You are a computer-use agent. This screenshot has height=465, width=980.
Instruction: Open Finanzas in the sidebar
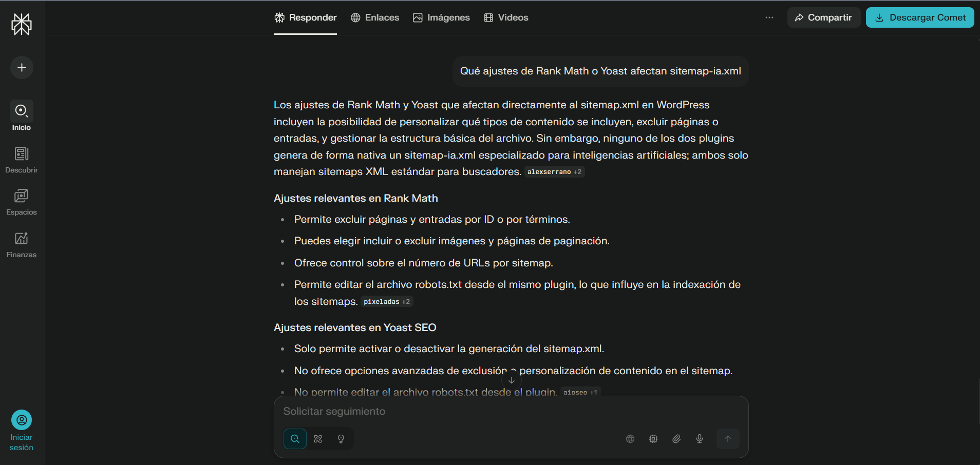(22, 244)
